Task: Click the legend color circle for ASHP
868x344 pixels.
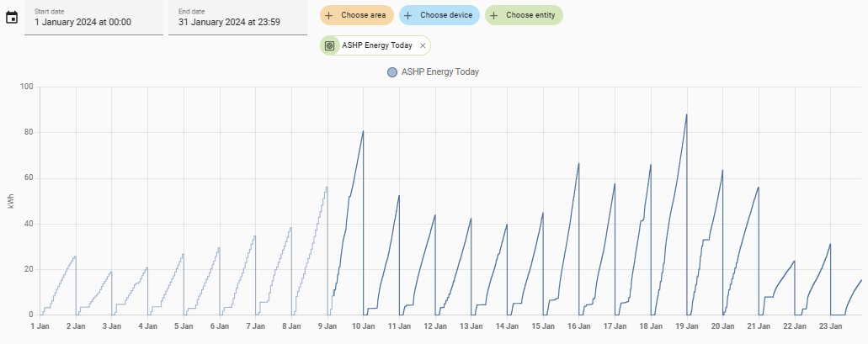Action: point(392,71)
